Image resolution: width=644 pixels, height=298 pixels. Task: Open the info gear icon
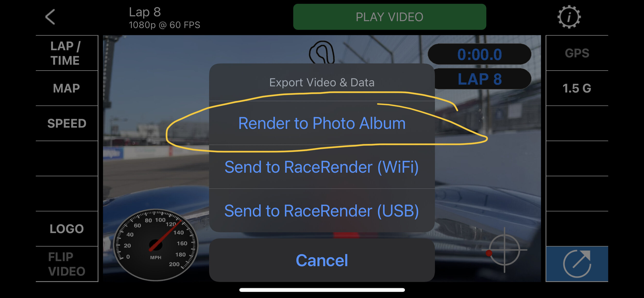(569, 17)
